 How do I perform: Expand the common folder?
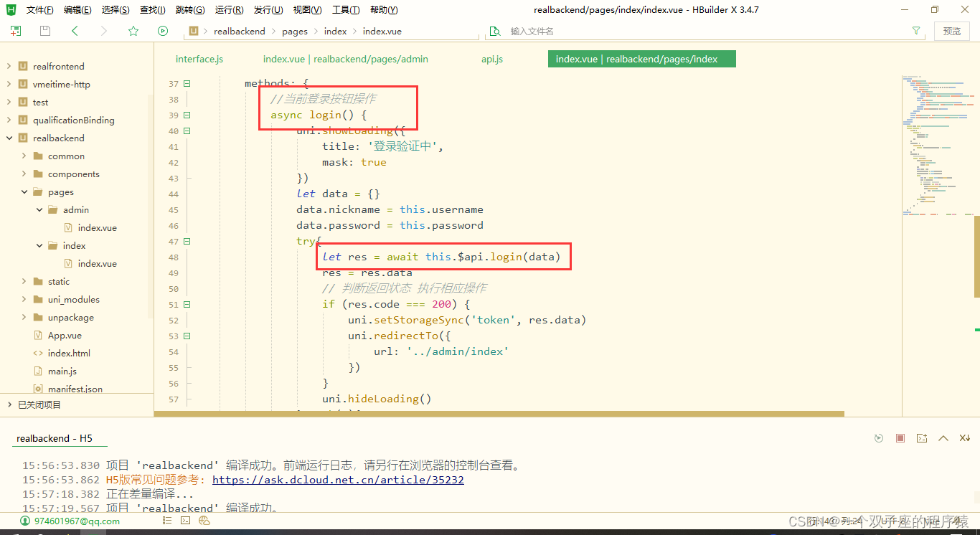click(24, 156)
